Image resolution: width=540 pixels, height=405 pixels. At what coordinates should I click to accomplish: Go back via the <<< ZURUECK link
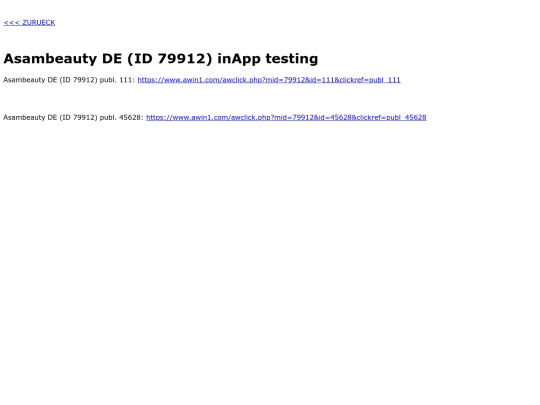point(29,22)
